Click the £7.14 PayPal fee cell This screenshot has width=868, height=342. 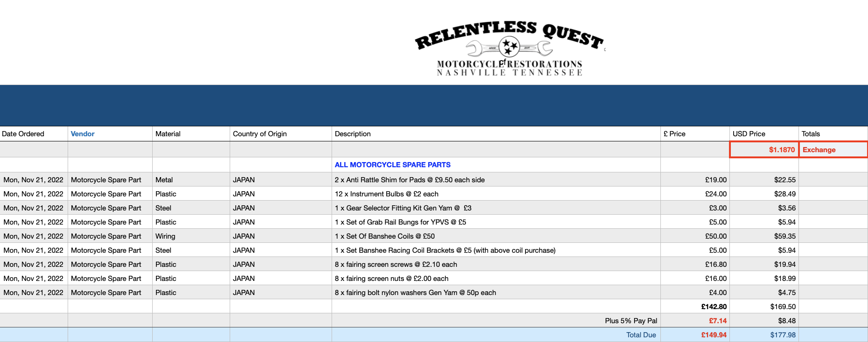point(695,321)
